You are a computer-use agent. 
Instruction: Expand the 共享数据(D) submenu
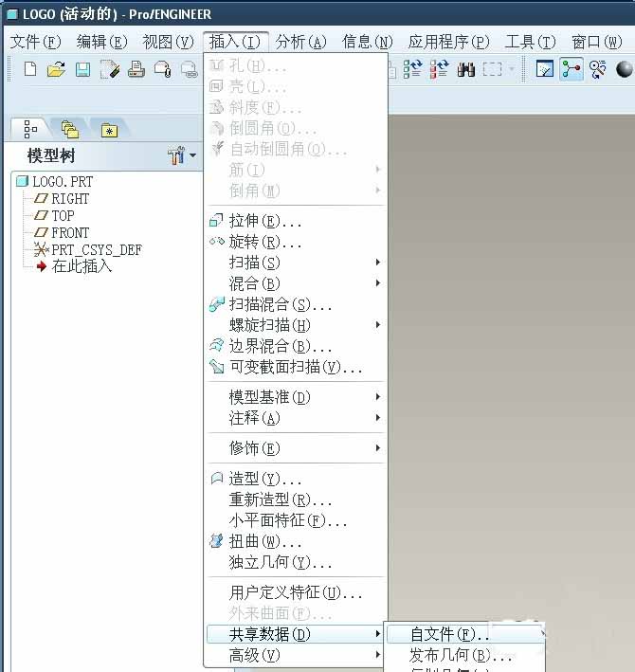pyautogui.click(x=296, y=634)
